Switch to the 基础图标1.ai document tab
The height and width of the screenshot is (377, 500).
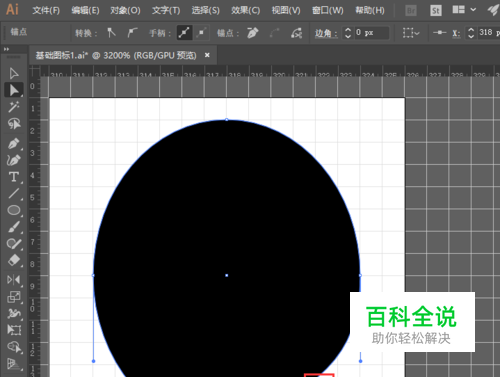point(116,55)
